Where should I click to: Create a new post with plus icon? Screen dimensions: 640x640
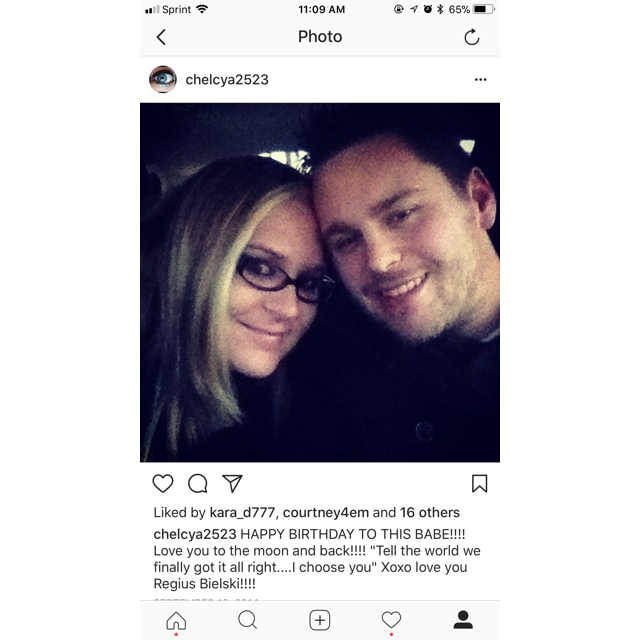tap(320, 620)
